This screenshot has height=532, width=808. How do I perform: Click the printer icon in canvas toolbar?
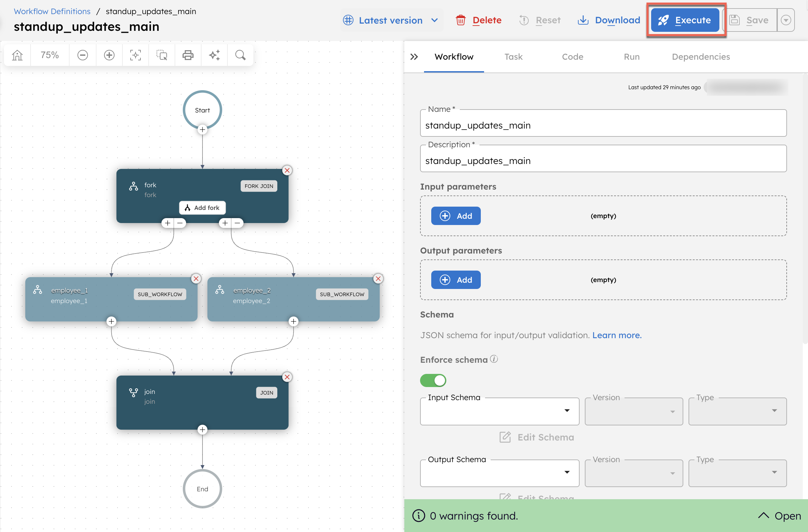tap(188, 55)
